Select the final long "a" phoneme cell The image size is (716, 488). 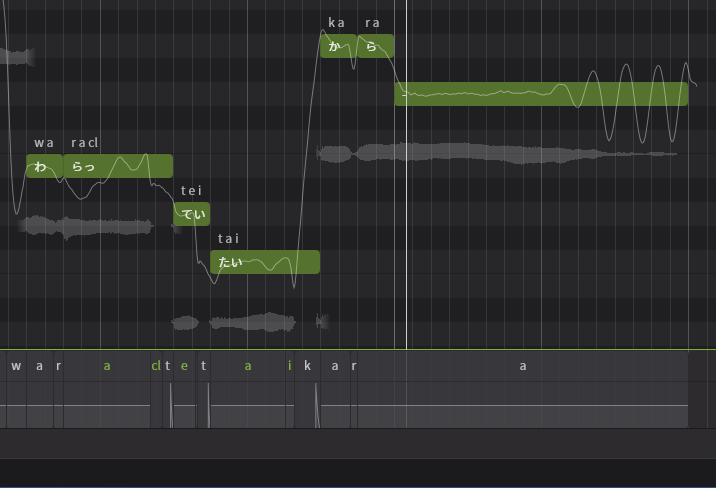523,366
